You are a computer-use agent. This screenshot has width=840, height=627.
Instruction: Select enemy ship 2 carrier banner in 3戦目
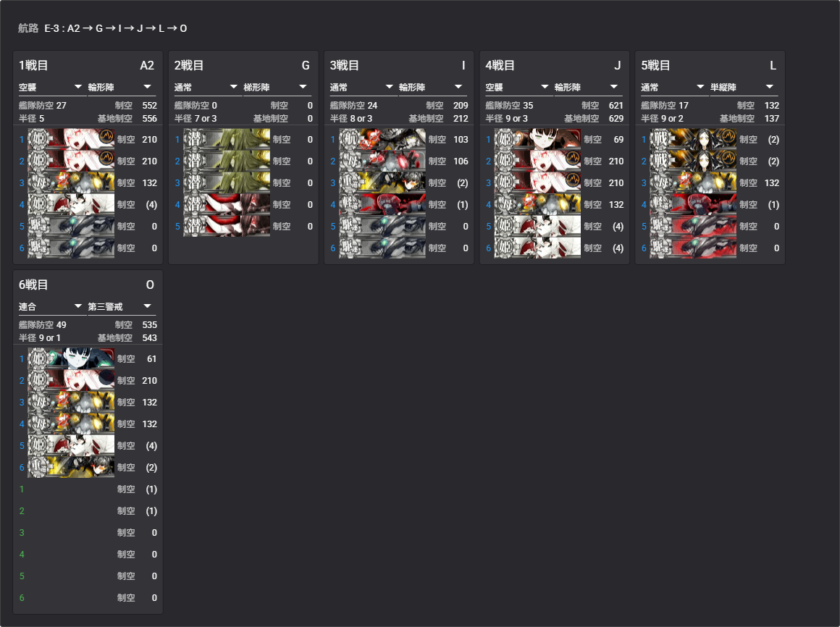pyautogui.click(x=382, y=161)
